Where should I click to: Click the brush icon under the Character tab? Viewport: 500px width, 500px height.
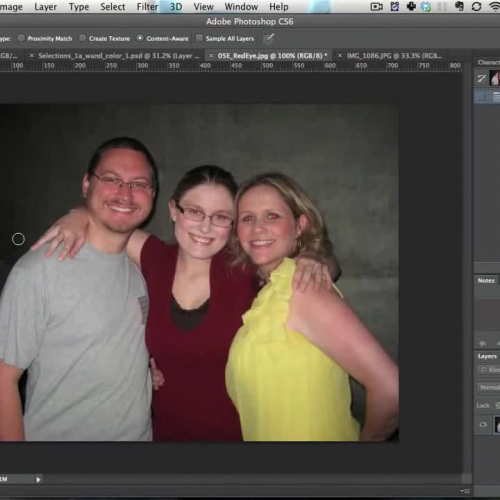pyautogui.click(x=481, y=79)
